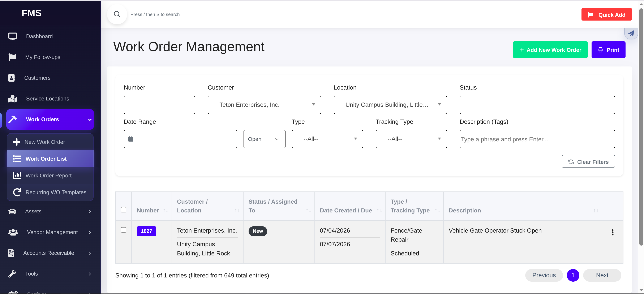Go to My Follow-ups
This screenshot has width=644, height=294.
coord(50,57)
